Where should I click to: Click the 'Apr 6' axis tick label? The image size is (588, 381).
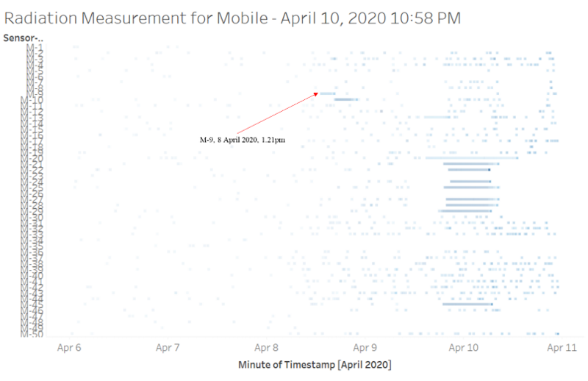(69, 348)
